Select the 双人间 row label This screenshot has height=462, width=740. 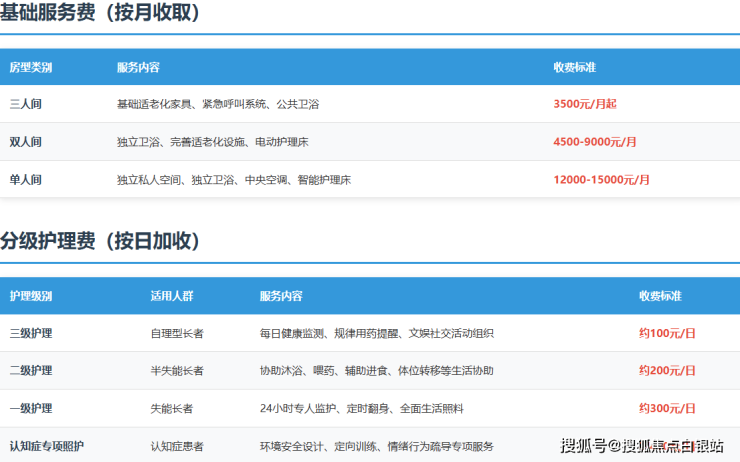tap(25, 142)
